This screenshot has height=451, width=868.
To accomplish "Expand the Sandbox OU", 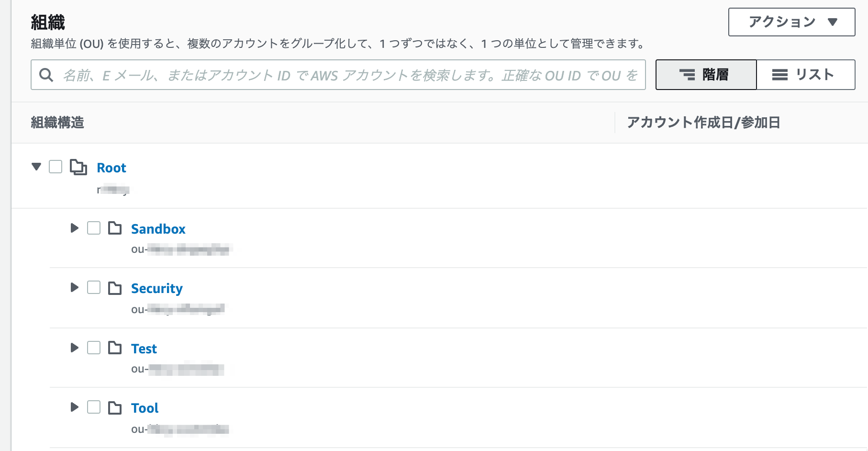I will 74,228.
